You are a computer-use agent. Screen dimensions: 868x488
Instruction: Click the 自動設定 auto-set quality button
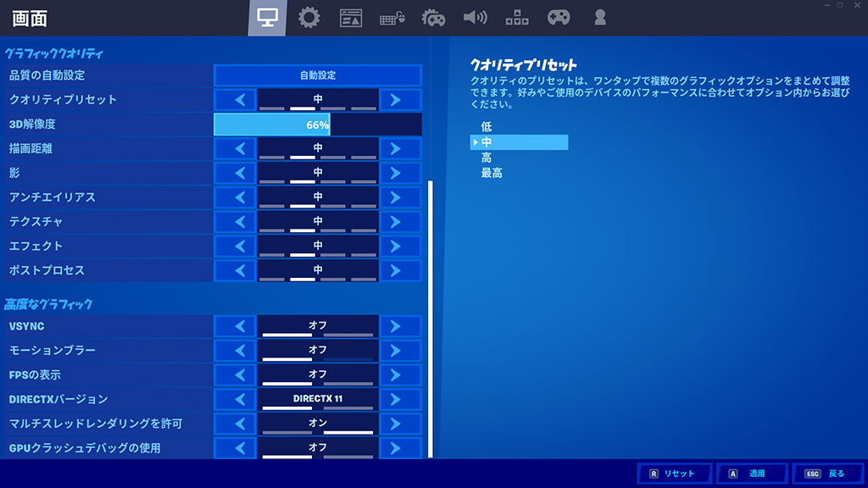tap(318, 75)
